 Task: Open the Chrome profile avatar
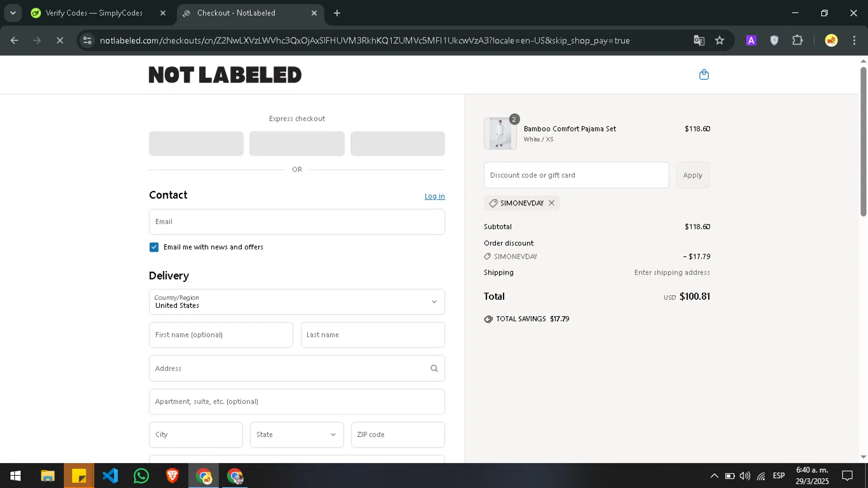click(x=831, y=41)
